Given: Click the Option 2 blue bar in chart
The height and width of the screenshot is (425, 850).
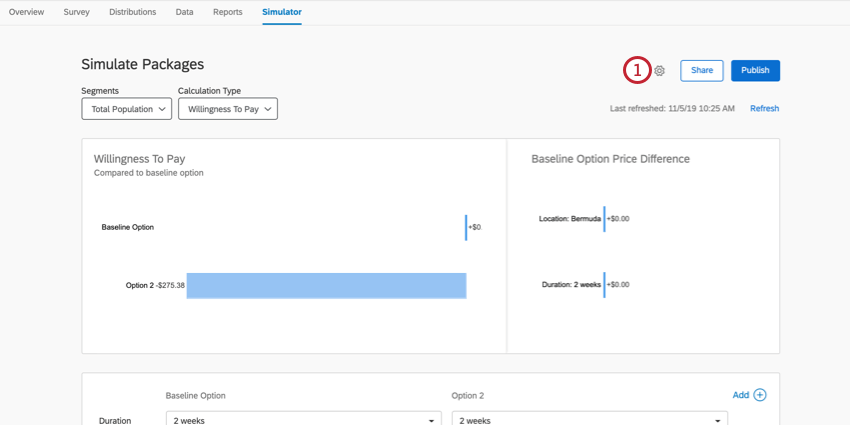Looking at the screenshot, I should [x=326, y=286].
